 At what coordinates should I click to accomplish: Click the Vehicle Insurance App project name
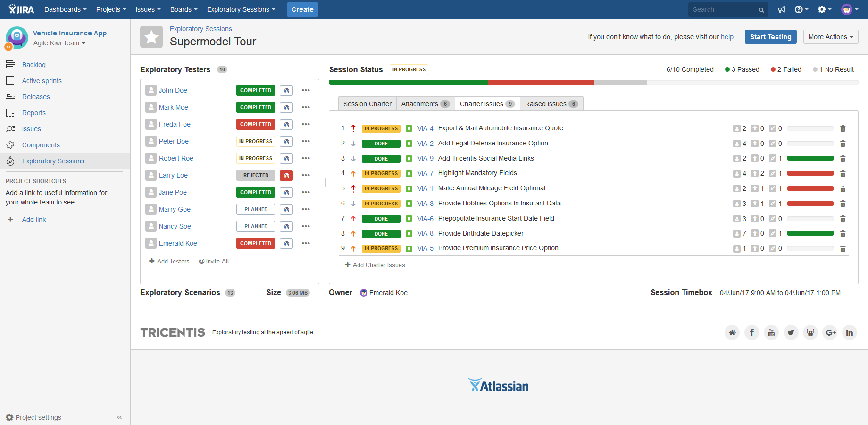(x=70, y=33)
